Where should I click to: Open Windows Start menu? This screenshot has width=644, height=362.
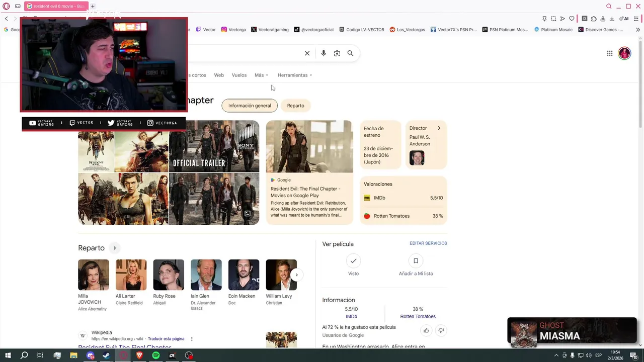tap(8, 355)
